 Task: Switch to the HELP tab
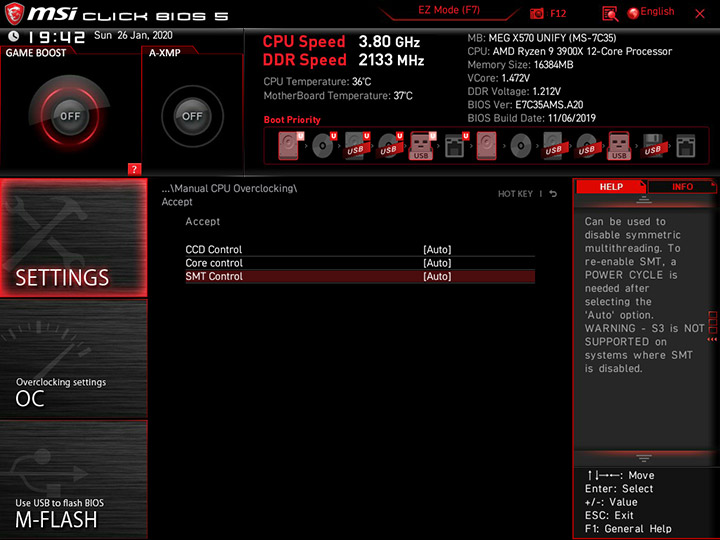pos(611,187)
